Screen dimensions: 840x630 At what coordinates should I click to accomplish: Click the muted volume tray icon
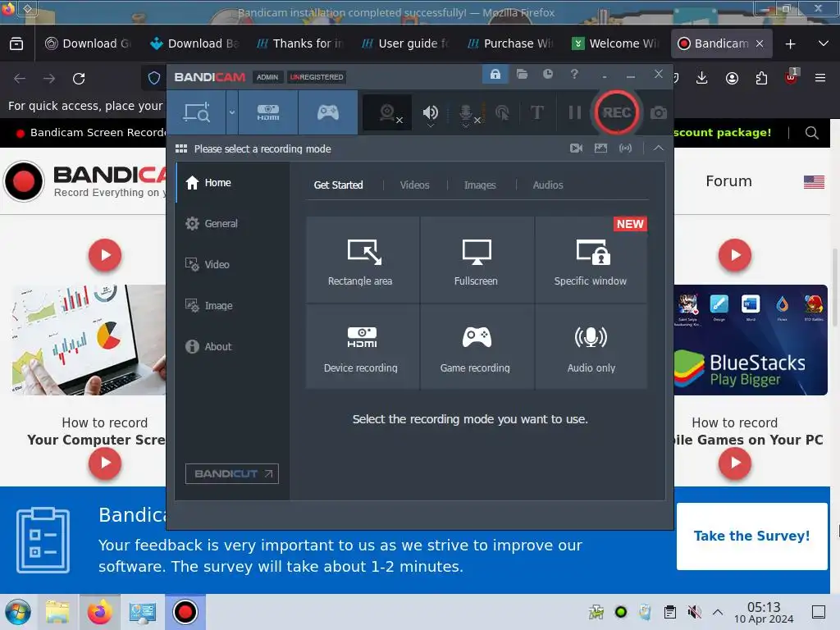pos(694,612)
